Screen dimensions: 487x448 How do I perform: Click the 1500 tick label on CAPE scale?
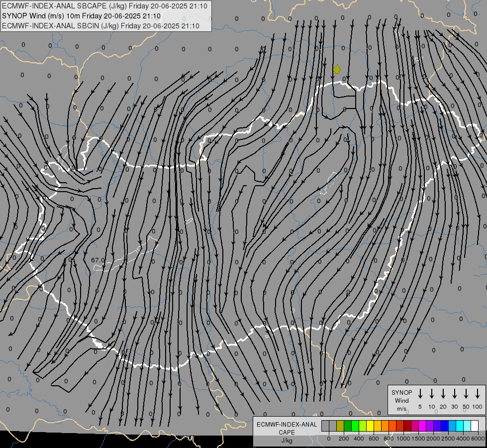(418, 439)
